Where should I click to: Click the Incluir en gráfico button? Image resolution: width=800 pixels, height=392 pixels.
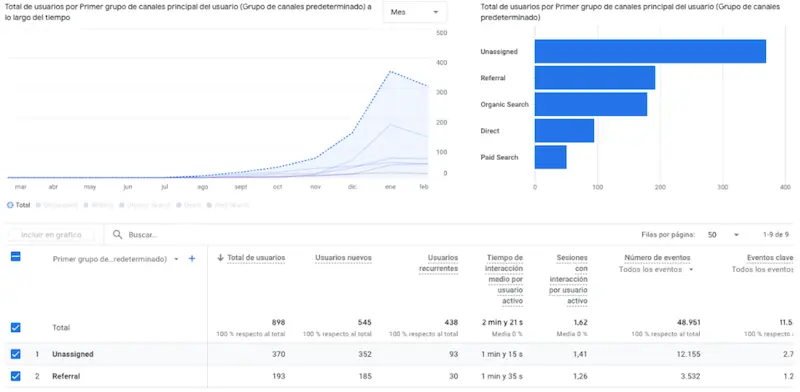52,235
